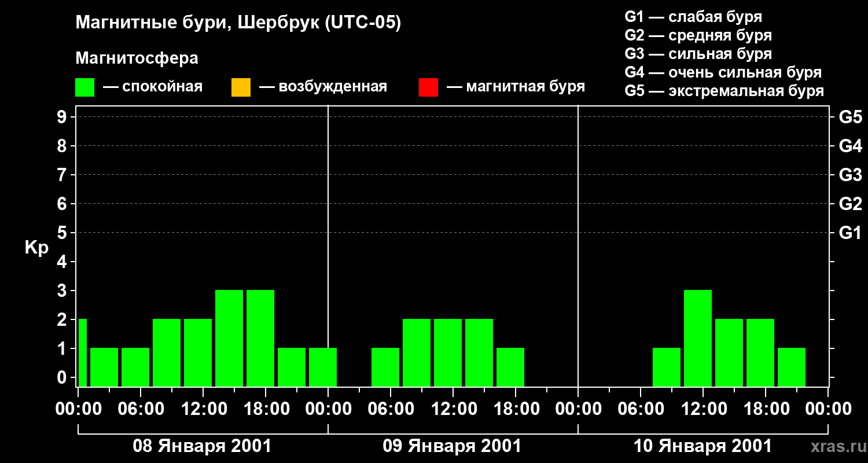Viewport: 868px width, 463px height.
Task: Click the Kp 3 bar on 10 January
Action: pyautogui.click(x=698, y=338)
